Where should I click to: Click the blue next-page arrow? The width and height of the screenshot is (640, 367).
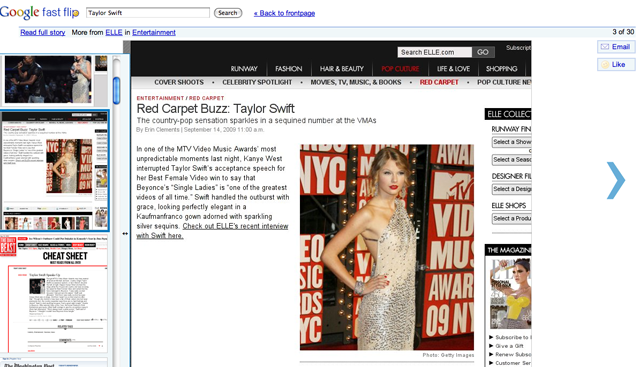coord(616,180)
